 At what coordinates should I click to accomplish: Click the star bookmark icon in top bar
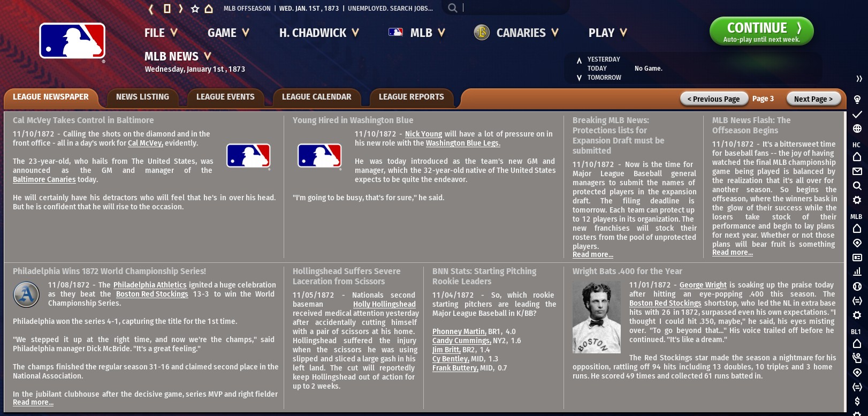pos(195,9)
